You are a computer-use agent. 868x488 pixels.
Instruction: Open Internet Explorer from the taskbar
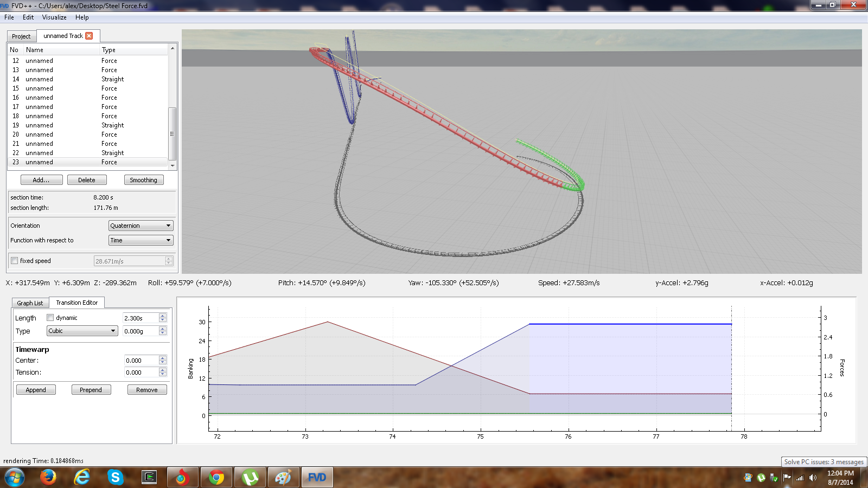click(x=82, y=477)
